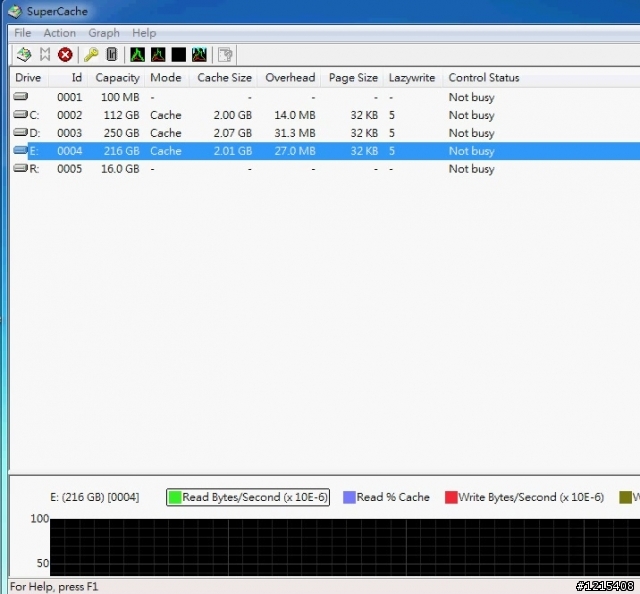The image size is (640, 594).
Task: Select the Write Bytes/Second (x 10E-6) legend
Action: (x=531, y=497)
